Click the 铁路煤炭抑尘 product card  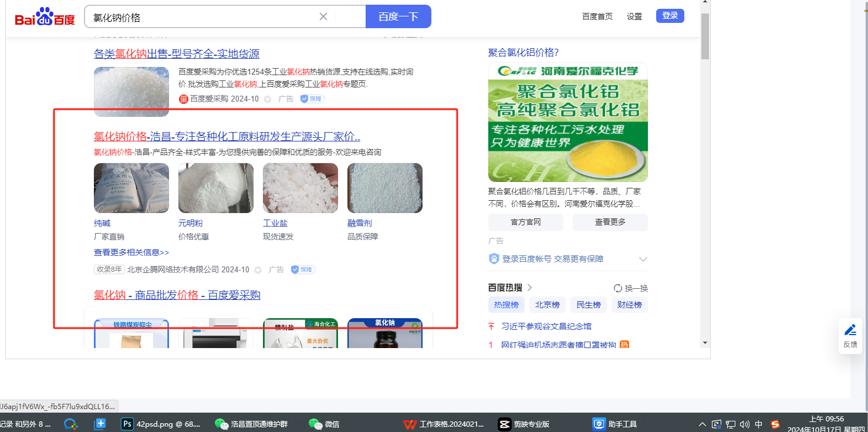[x=131, y=333]
